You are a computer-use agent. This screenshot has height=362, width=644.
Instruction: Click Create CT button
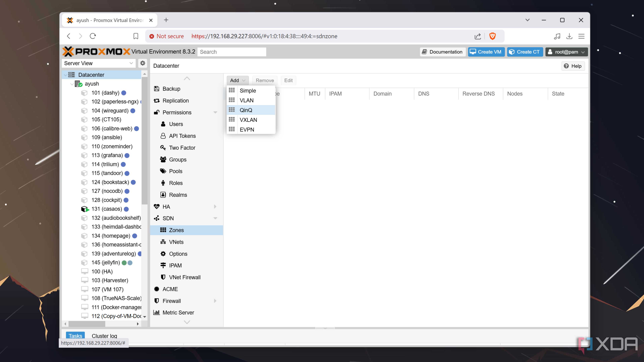coord(525,52)
